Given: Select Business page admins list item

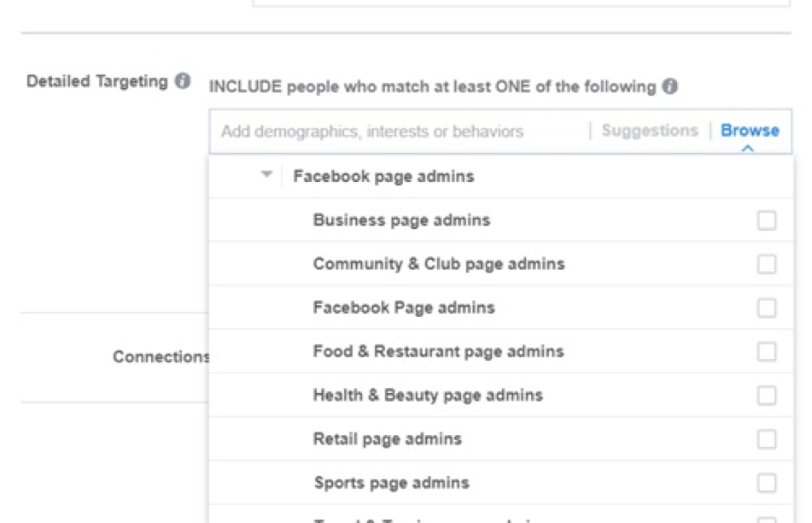Looking at the screenshot, I should point(500,220).
